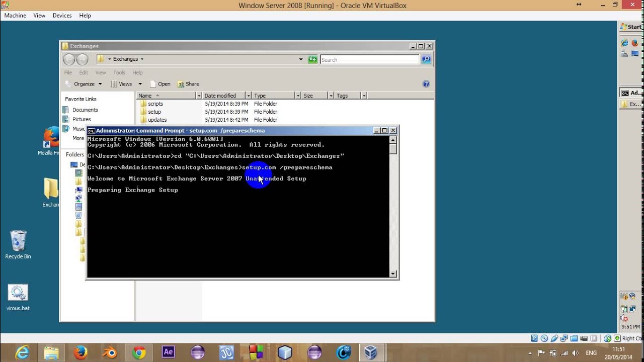Open VirtualBox hard disk activity indicator
This screenshot has height=362, width=644.
coord(534,338)
